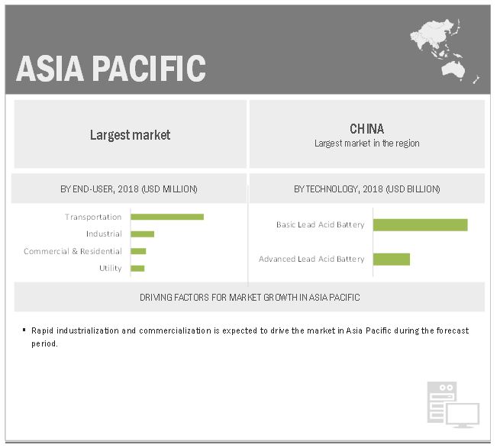Screen dimensions: 500x448
Task: Click the Largest market box
Action: [130, 135]
